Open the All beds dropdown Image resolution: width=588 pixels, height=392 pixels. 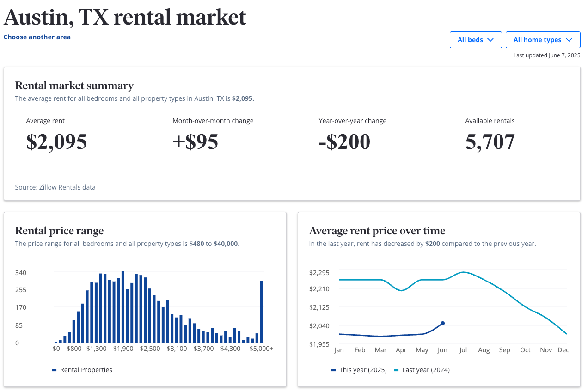point(475,40)
